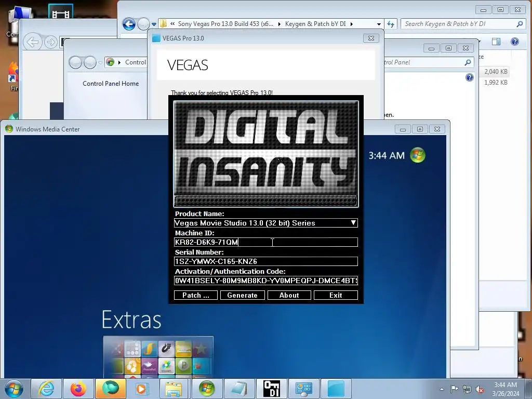Switch to VEGAS Pro taskbar button
532x399 pixels.
(336, 389)
